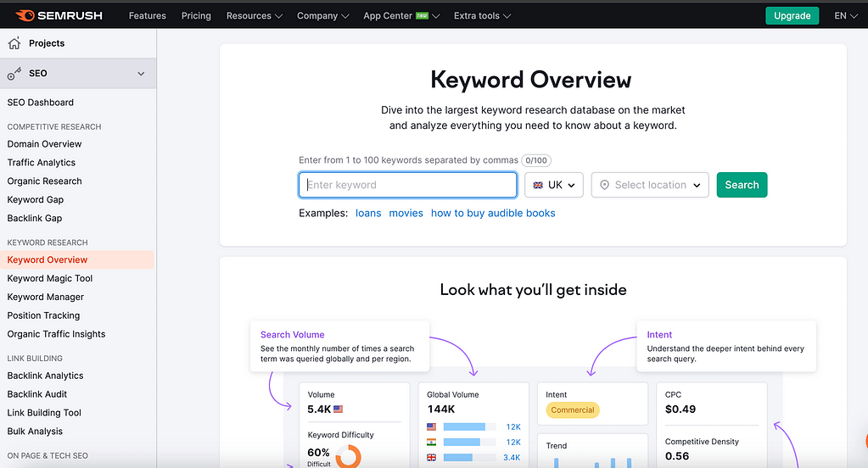
Task: Click 'how to buy audible books' example
Action: (x=493, y=213)
